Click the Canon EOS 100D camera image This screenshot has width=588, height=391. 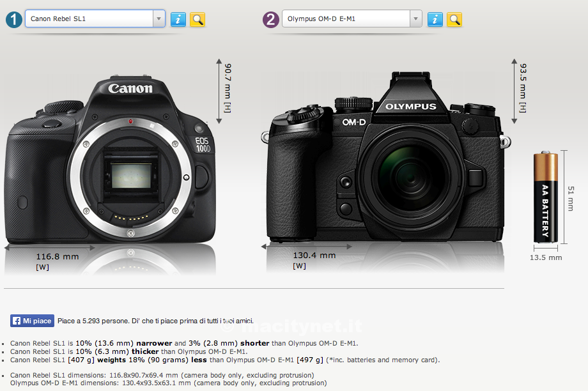(x=110, y=159)
